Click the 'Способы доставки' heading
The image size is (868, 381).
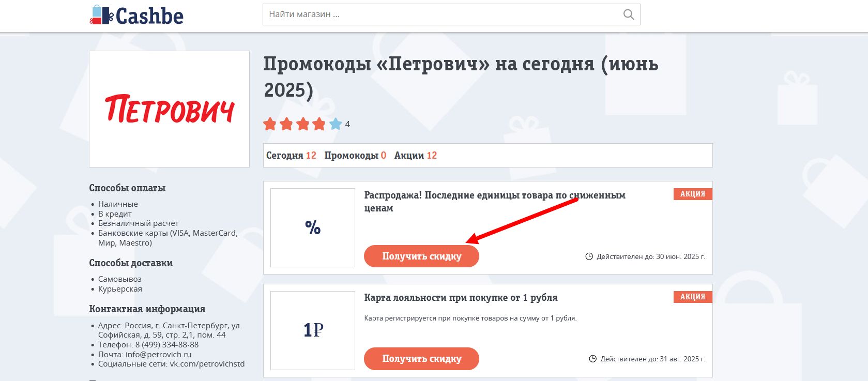(x=131, y=263)
